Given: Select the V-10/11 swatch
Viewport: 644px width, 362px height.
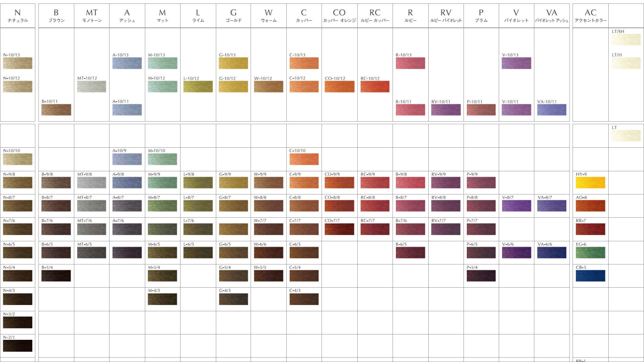Looking at the screenshot, I should click(517, 110).
